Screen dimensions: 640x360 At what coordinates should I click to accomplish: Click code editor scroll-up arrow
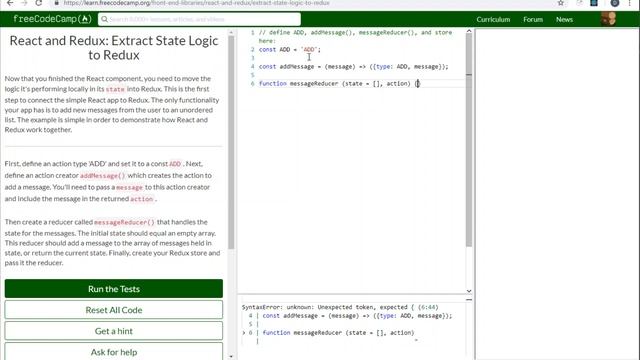tap(469, 31)
